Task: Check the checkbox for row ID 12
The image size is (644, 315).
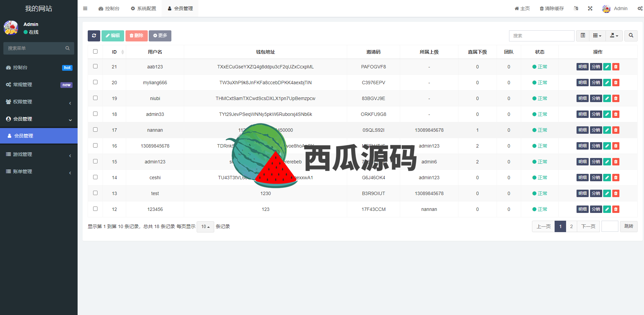Action: [x=95, y=209]
